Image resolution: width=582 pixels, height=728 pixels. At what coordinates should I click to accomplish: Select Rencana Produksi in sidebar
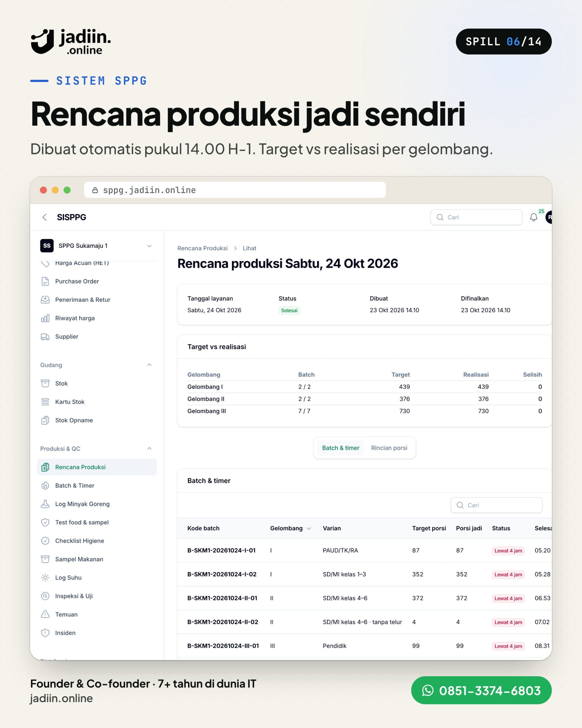97,467
